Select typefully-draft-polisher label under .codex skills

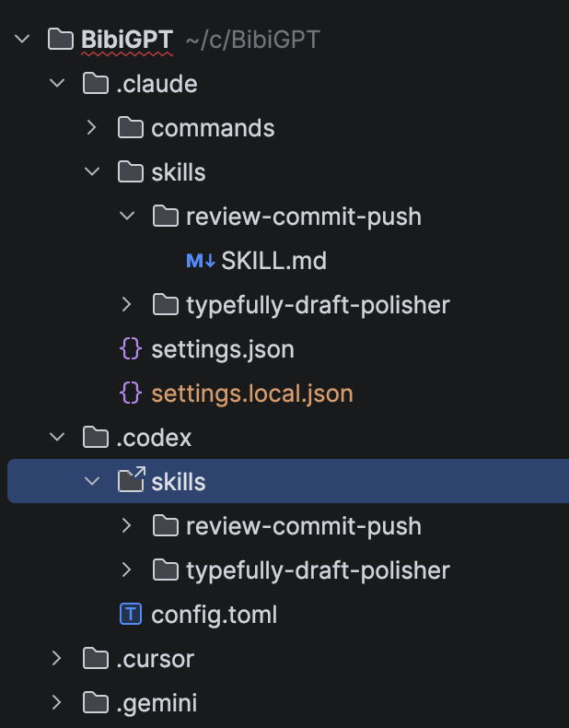(x=317, y=569)
